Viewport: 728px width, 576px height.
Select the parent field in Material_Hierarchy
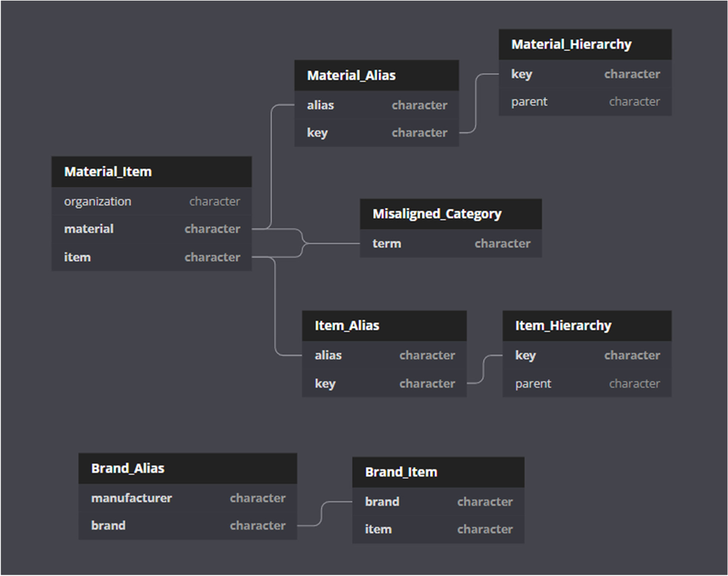585,101
